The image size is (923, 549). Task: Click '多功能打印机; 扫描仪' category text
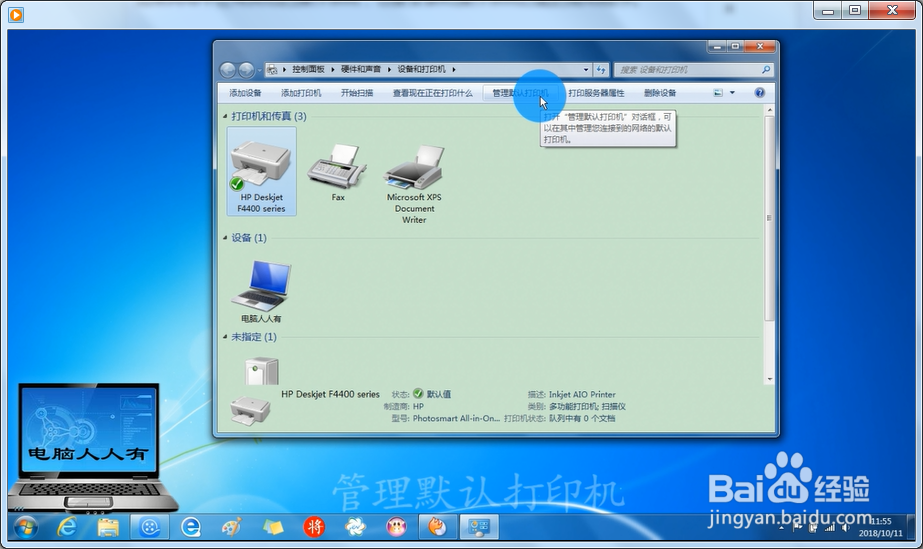point(587,407)
